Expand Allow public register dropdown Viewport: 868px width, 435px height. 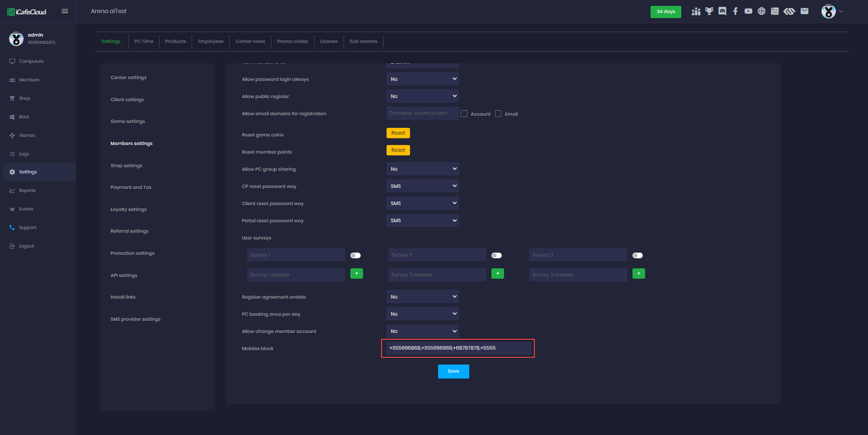coord(422,96)
